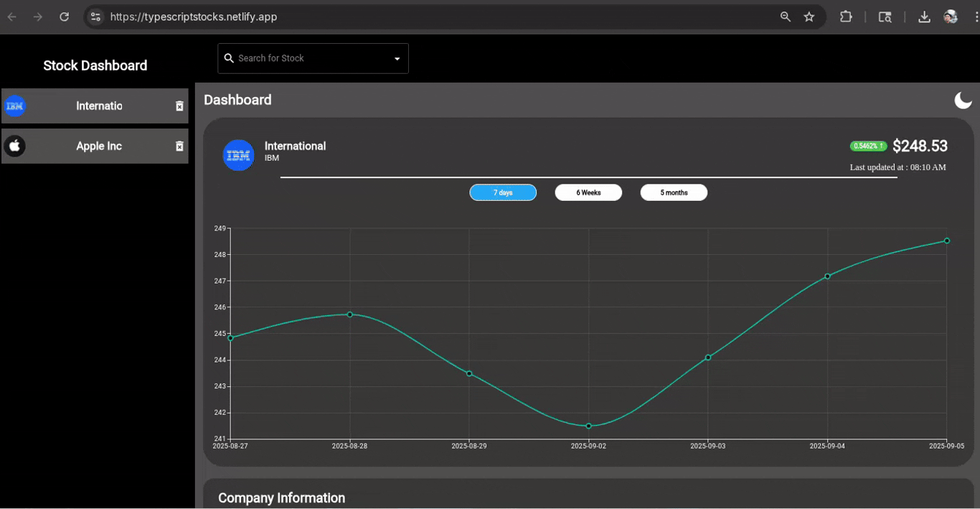Bookmark the page using the star icon
This screenshot has height=509, width=980.
[809, 16]
